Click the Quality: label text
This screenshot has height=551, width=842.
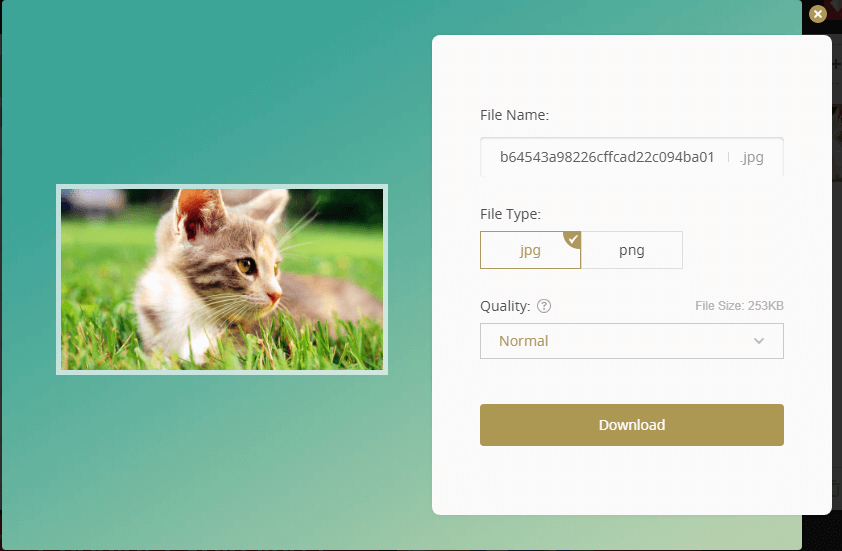click(505, 306)
